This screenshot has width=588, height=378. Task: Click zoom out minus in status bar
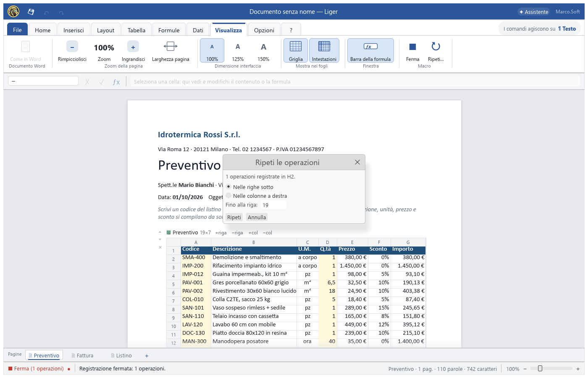[525, 369]
